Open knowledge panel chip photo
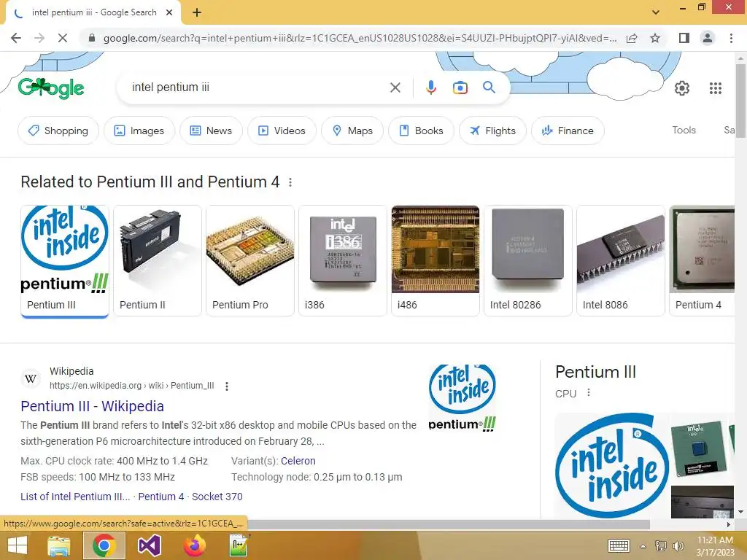The image size is (747, 560). pyautogui.click(x=699, y=448)
